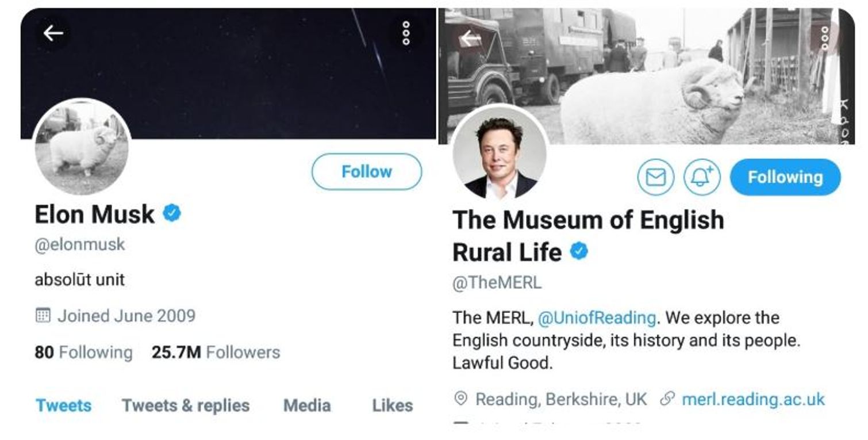Viewport: 868px width, 440px height.
Task: Follow the Elon Musk account
Action: point(367,171)
